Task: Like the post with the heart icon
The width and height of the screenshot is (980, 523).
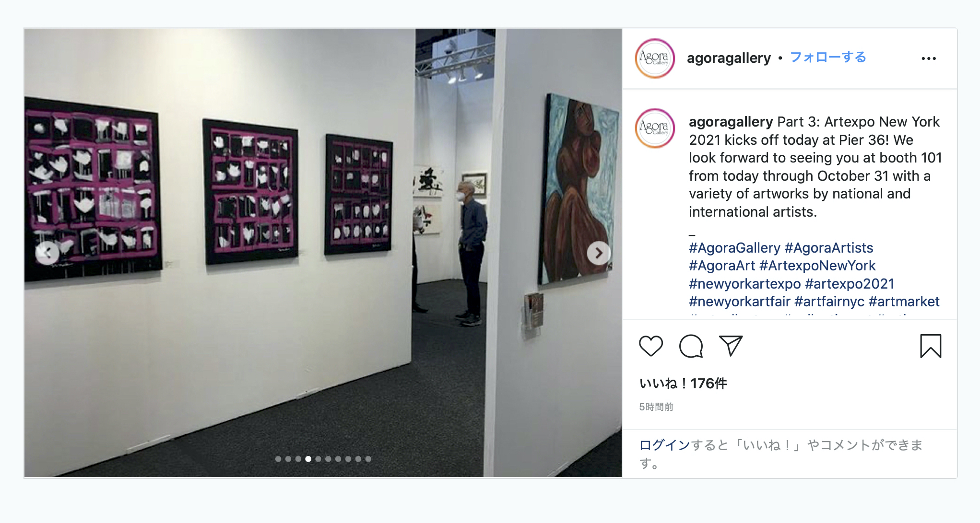Action: [651, 346]
